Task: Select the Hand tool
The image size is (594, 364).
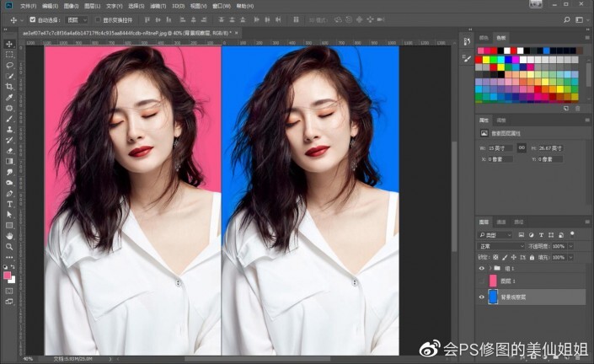Action: coord(9,236)
